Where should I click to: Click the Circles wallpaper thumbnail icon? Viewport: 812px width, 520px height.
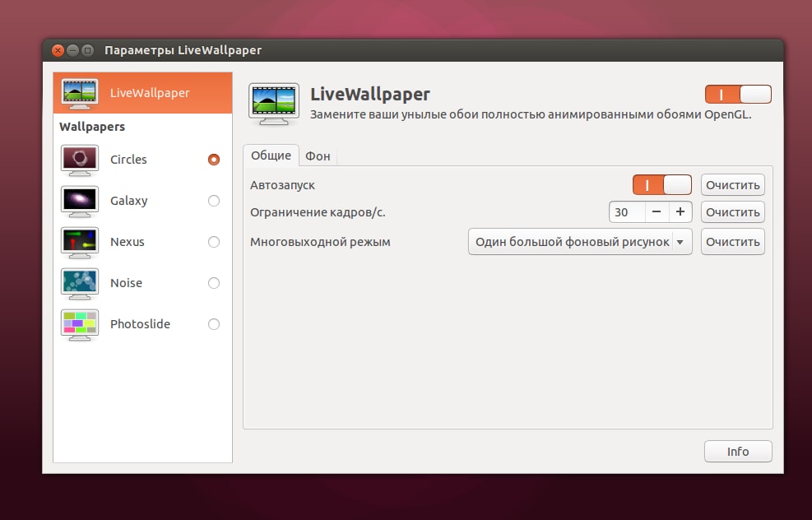[80, 160]
